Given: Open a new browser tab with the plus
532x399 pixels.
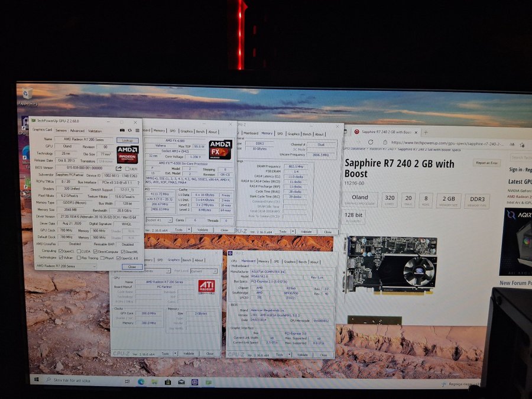Looking at the screenshot, I should 426,132.
